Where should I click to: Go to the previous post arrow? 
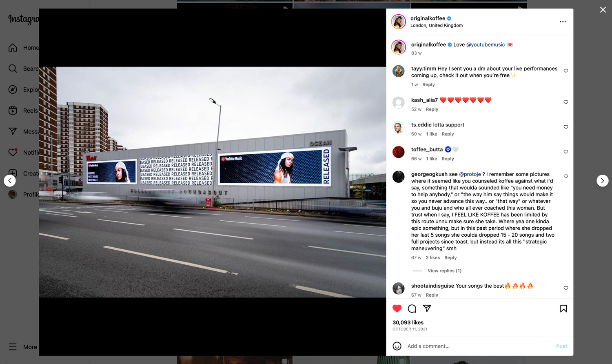pos(10,181)
